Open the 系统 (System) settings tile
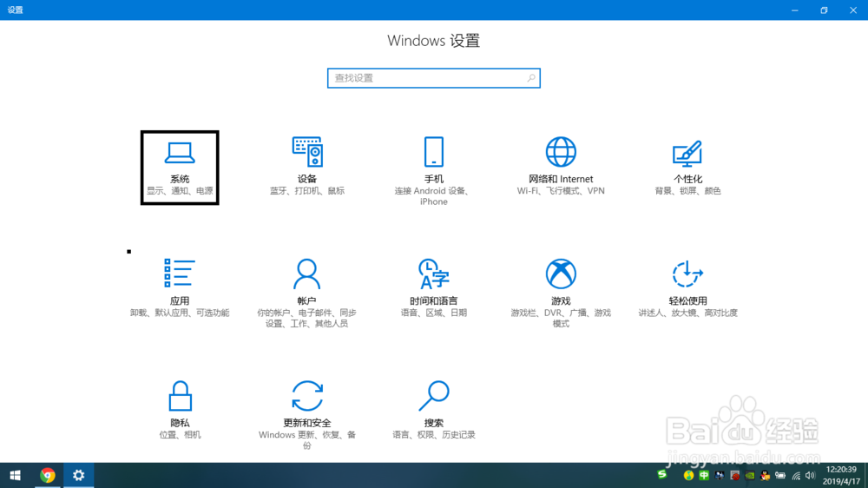This screenshot has width=868, height=488. pos(180,168)
